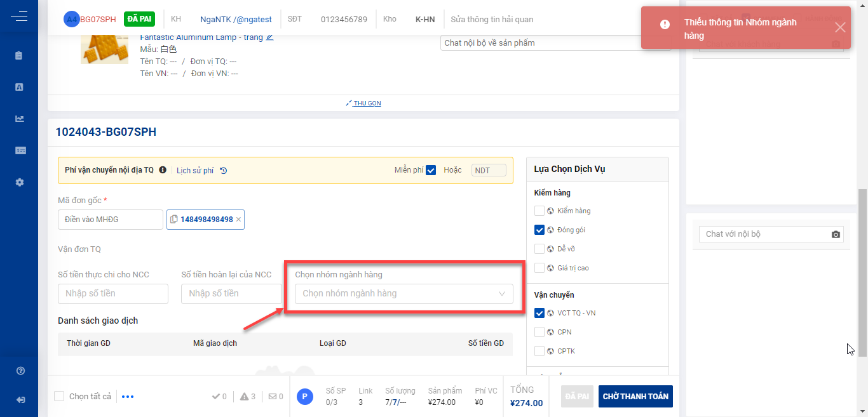The image size is (868, 417).
Task: Click the help question mark icon
Action: 20,371
